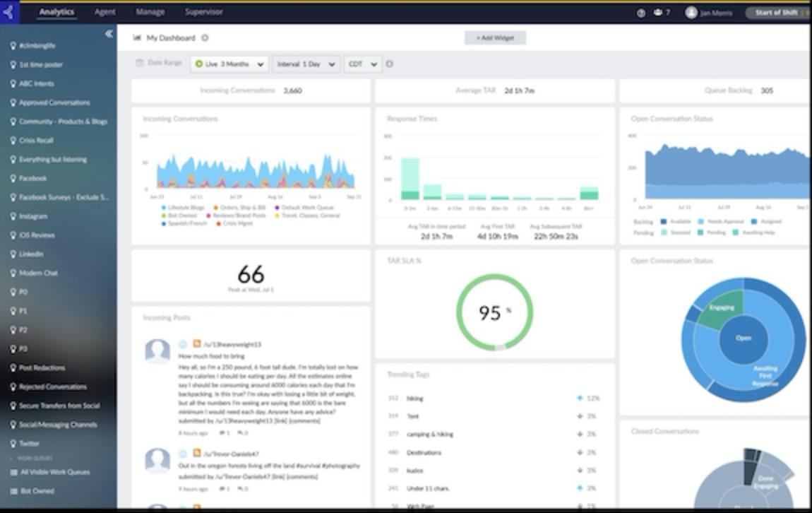The height and width of the screenshot is (513, 812).
Task: Click the queue icon beside All Visible Work Queues
Action: coord(13,472)
